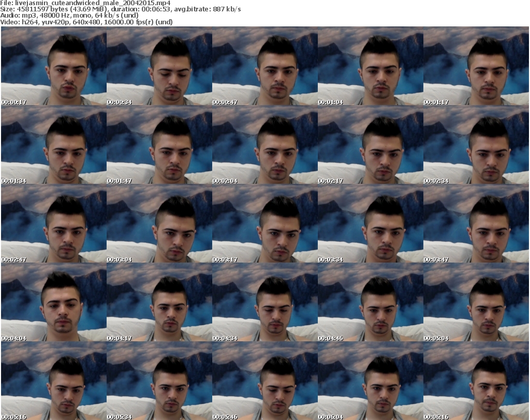Choose the frame marked 00:04:17
The height and width of the screenshot is (420, 530).
point(159,302)
